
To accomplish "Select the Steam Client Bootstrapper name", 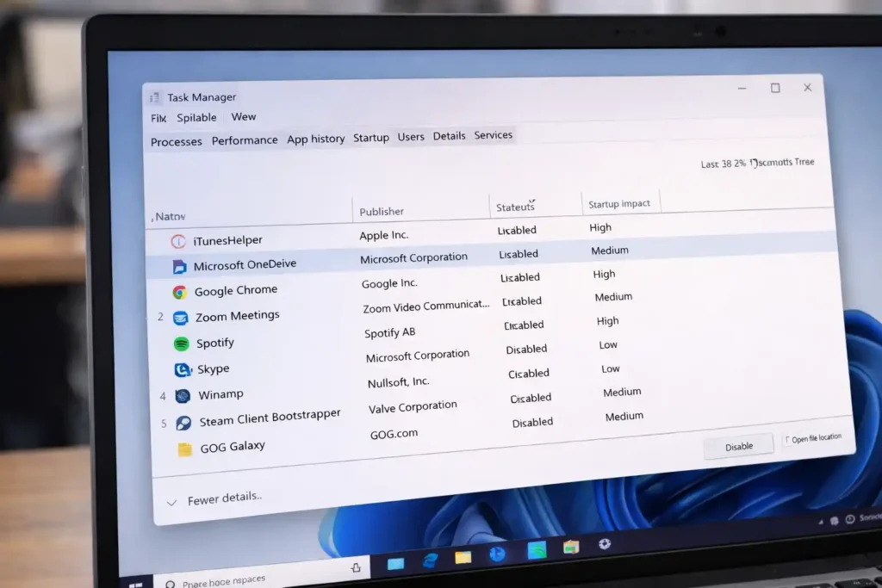I will tap(270, 417).
